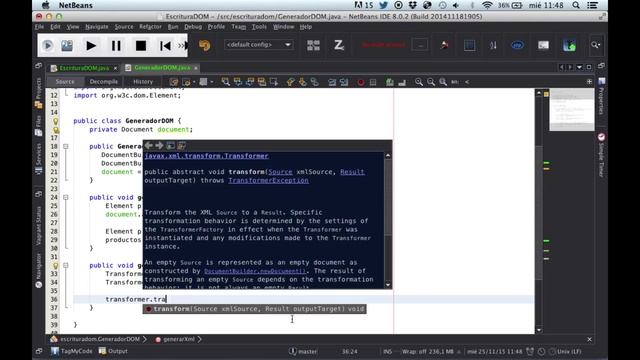The width and height of the screenshot is (640, 360).
Task: Click the javadoc open in browser icon
Action: coord(170,145)
